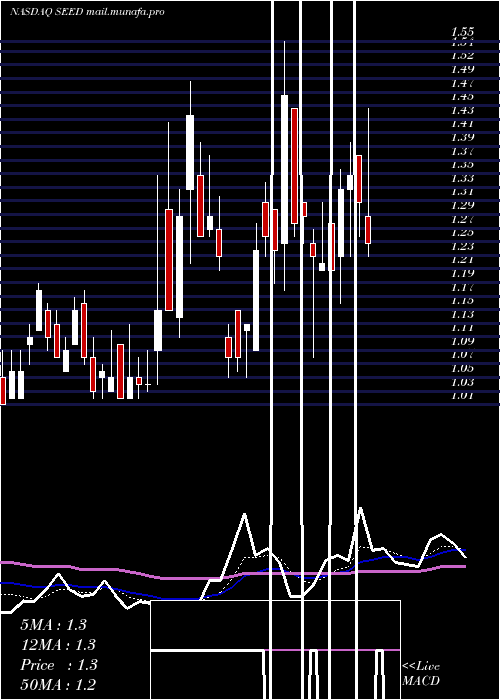Select the 1.11 price axis label

pyautogui.click(x=462, y=328)
